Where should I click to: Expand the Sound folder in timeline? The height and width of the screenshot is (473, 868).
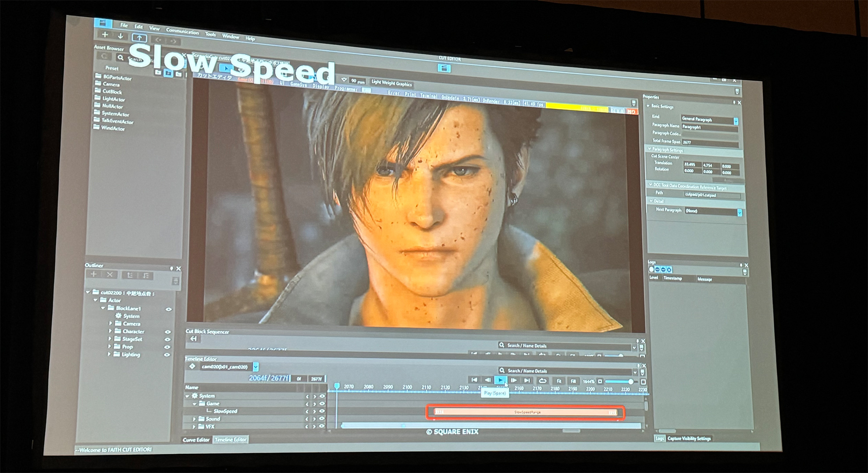point(194,419)
